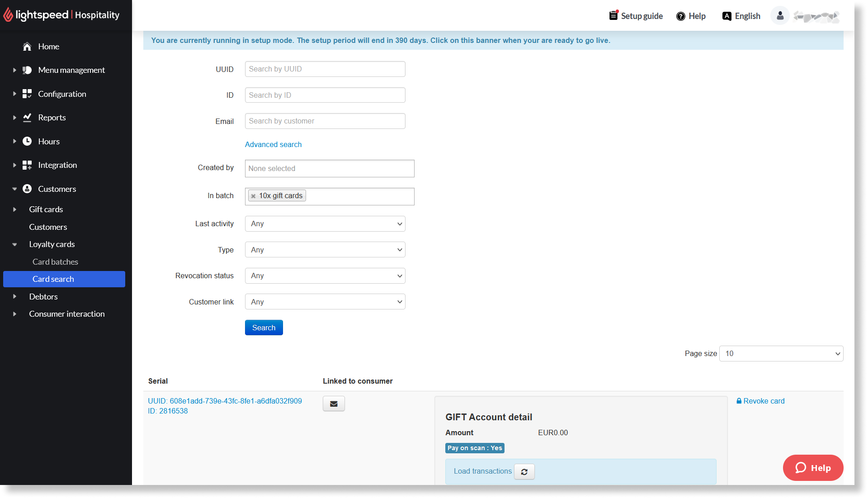Click the Pay on scan Yes badge

[x=475, y=448]
